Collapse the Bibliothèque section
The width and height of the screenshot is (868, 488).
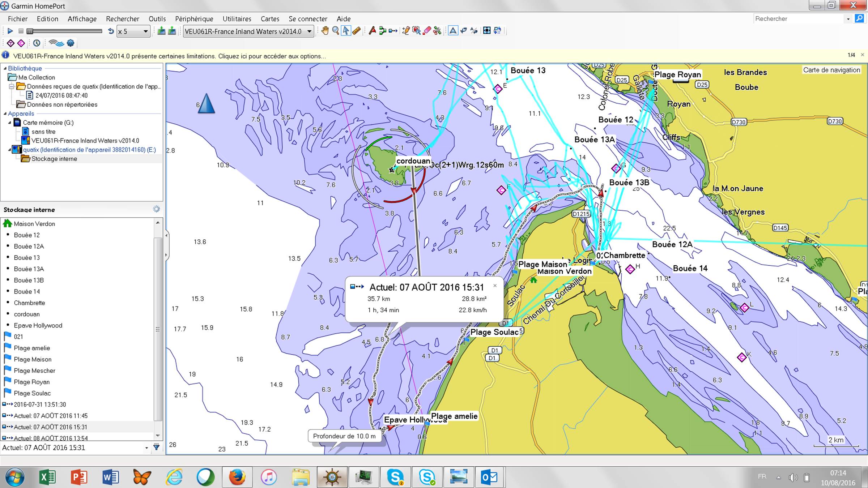pos(5,68)
